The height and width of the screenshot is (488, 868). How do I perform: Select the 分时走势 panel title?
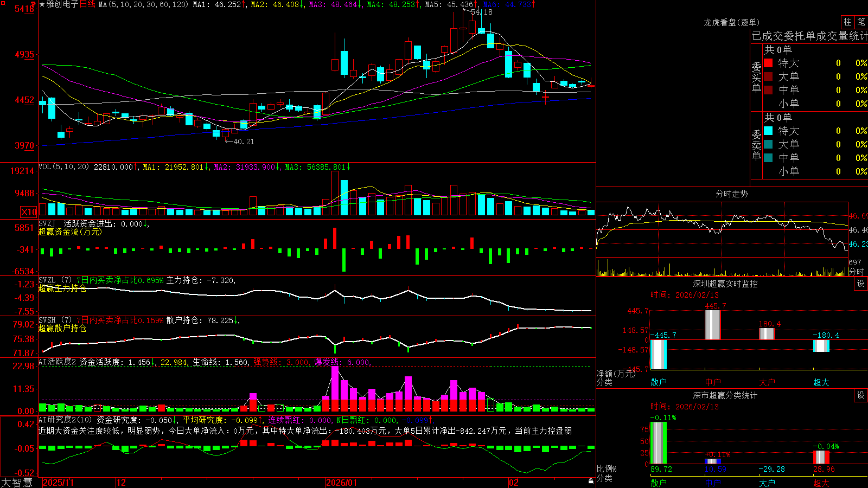coord(731,194)
